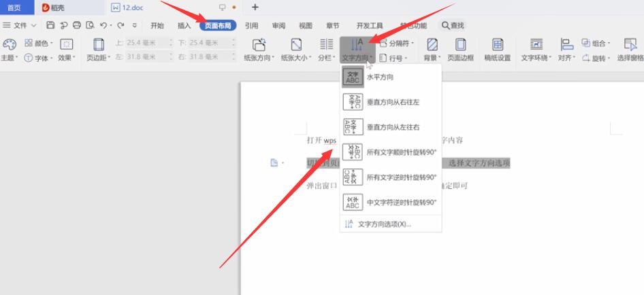This screenshot has width=644, height=295.
Task: Click the monitor icon in 12.doc tab
Action: pos(223,7)
